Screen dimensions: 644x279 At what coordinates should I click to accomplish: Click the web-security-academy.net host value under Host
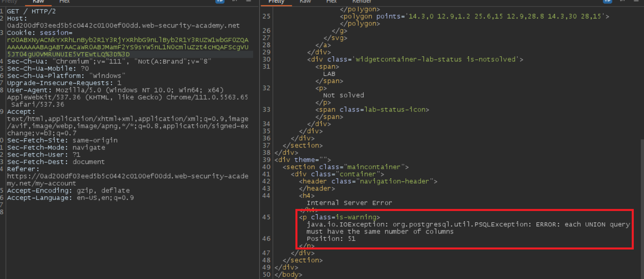[x=123, y=25]
